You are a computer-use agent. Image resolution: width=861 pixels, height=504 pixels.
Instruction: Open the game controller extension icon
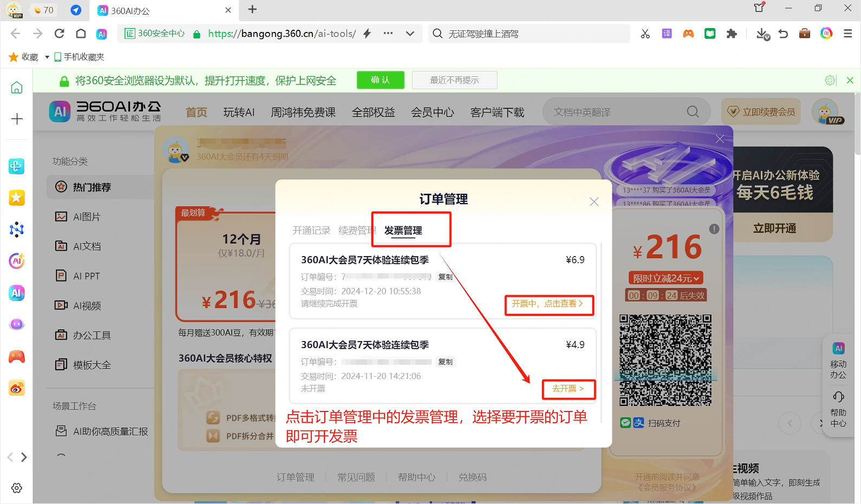point(688,34)
